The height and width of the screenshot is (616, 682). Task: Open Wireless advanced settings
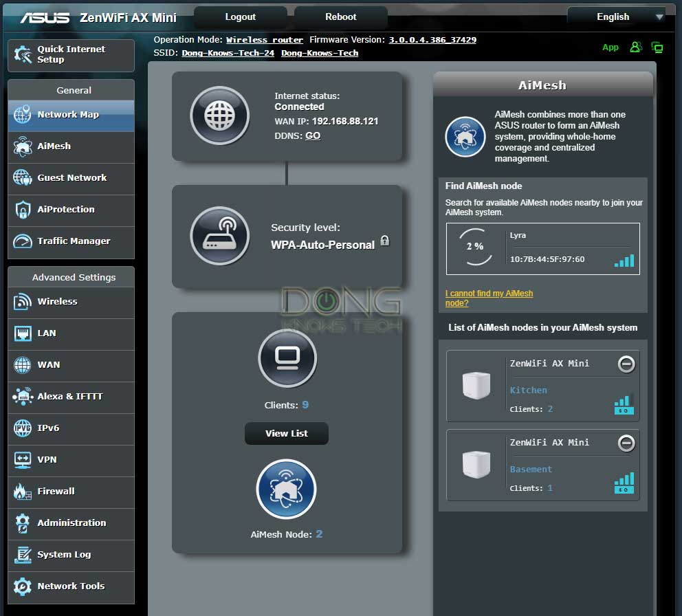coord(71,302)
